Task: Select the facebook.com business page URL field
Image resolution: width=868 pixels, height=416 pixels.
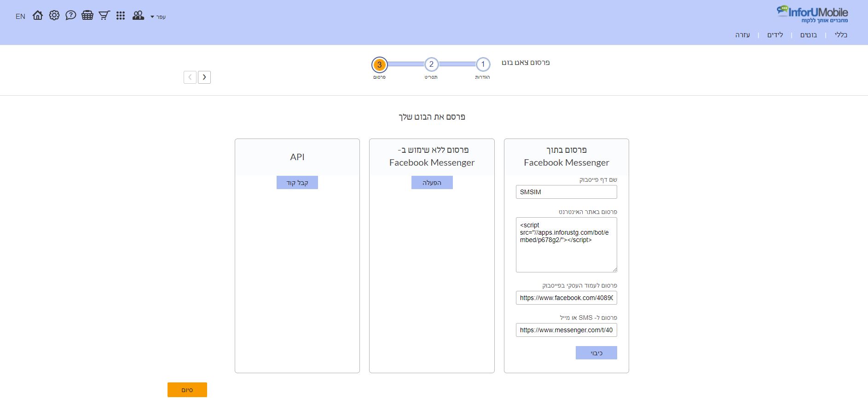Action: [567, 298]
